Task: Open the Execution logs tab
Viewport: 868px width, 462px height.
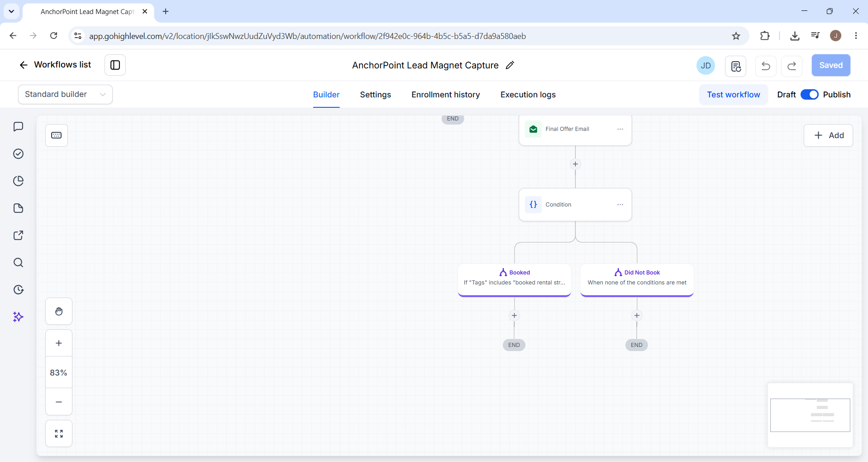Action: coord(528,95)
